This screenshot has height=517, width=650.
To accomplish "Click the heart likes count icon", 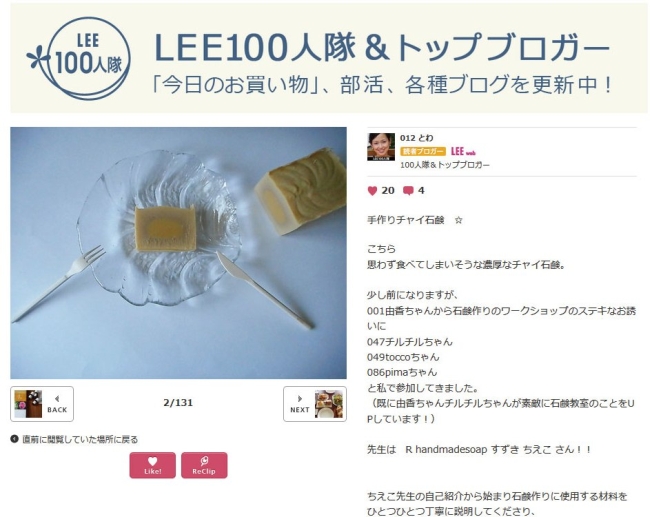I will tap(372, 191).
